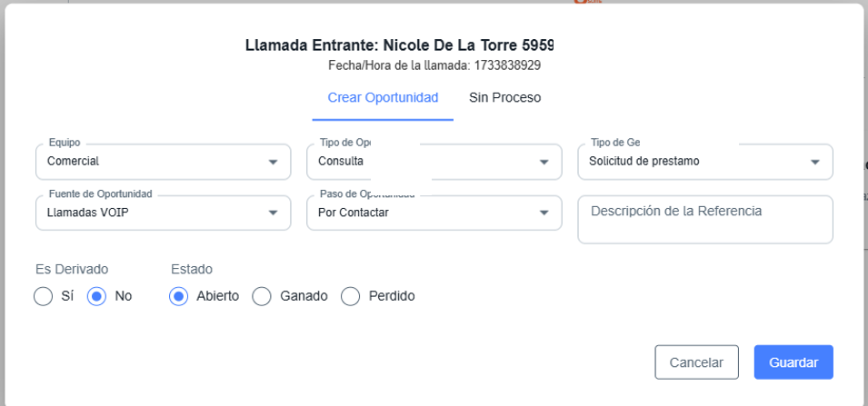Click arrow icon next to Por Contactar
Screen dimensions: 868x406
[544, 213]
